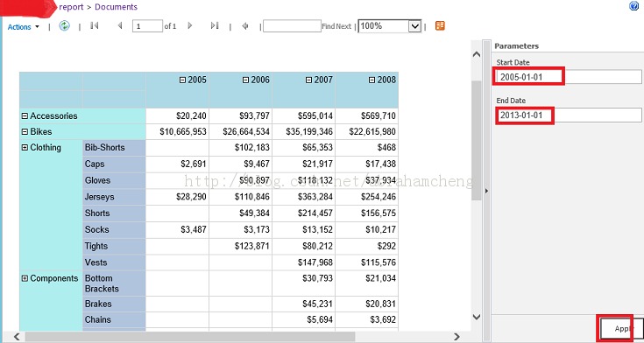The width and height of the screenshot is (644, 343).
Task: Click the $102,183 Bib-Shorts cell
Action: [240, 148]
